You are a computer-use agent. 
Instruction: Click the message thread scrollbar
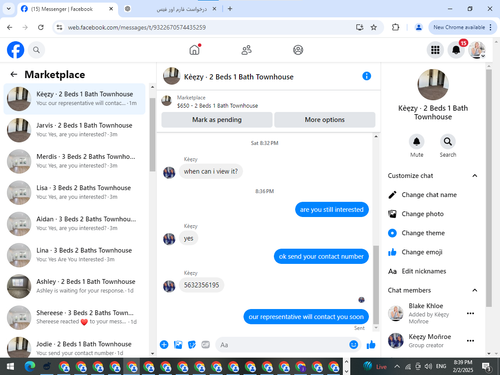376,285
